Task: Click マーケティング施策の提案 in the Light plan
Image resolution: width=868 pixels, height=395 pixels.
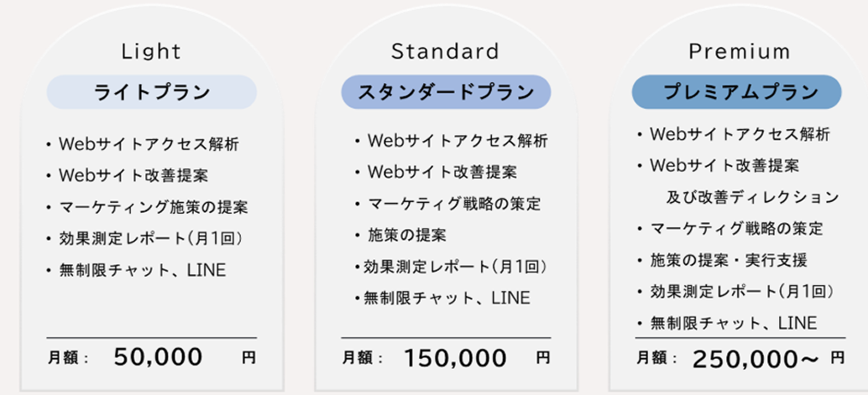Action: (x=154, y=207)
